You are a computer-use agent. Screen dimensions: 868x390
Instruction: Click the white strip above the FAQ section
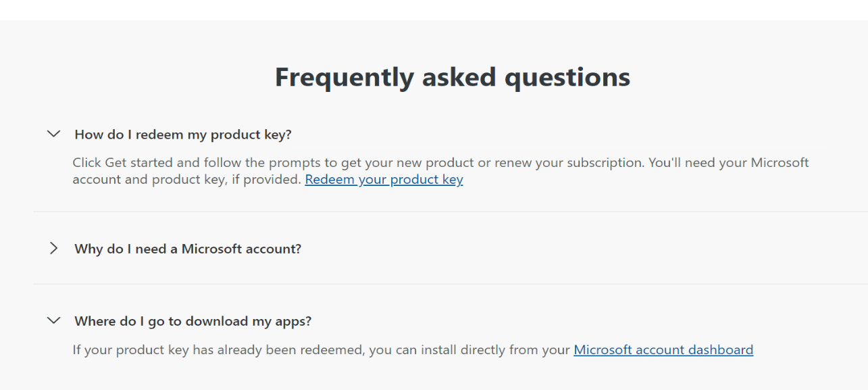click(434, 9)
